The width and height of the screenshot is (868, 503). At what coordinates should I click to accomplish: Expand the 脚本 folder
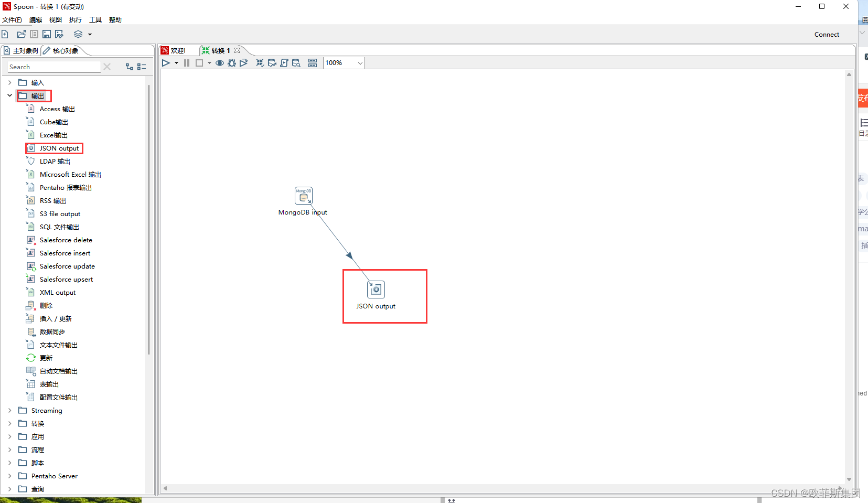point(9,463)
